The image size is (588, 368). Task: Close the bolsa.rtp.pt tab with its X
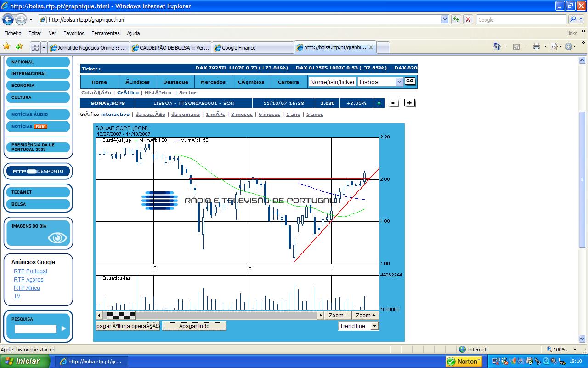click(371, 47)
